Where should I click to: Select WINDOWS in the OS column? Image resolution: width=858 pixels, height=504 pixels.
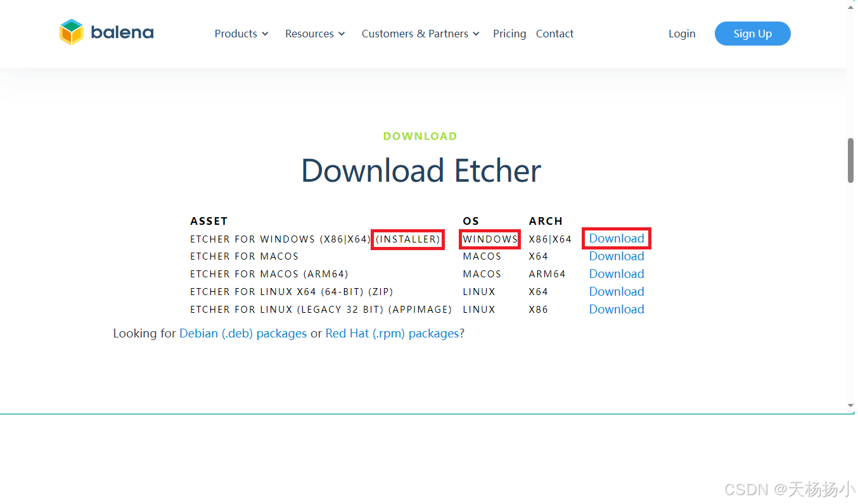(x=490, y=239)
